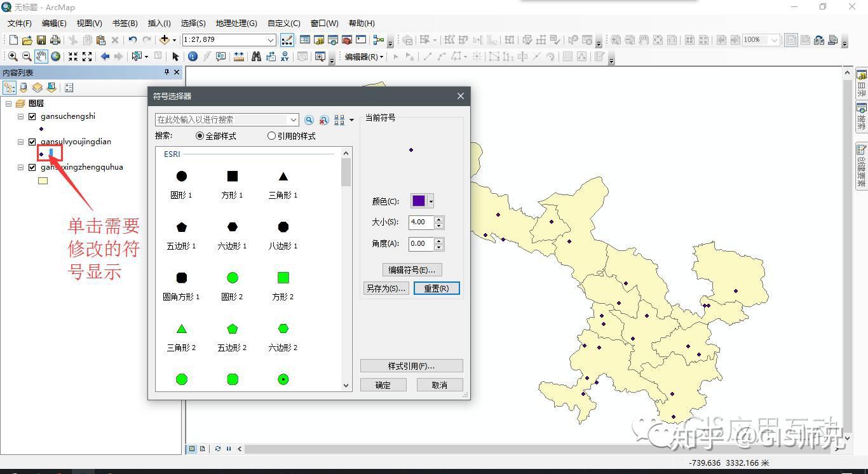Activate the Pan tool
Screen dimensions: 868x474
(x=41, y=56)
